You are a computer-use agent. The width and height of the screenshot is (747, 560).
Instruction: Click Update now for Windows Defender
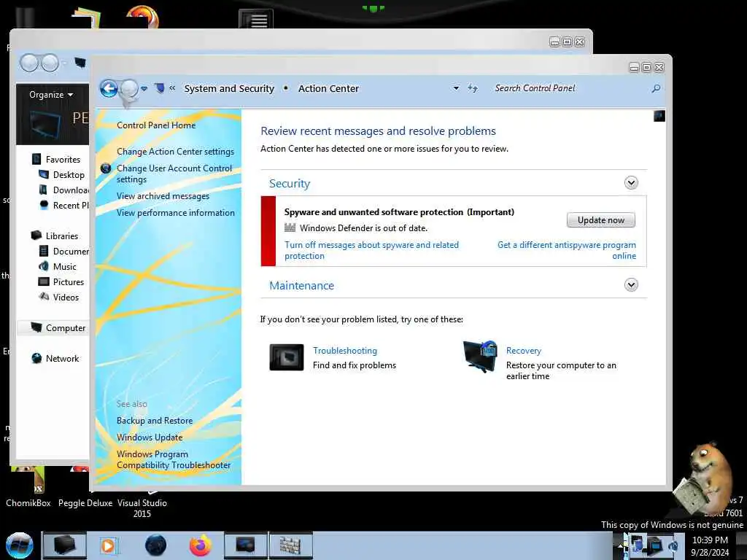pos(601,220)
